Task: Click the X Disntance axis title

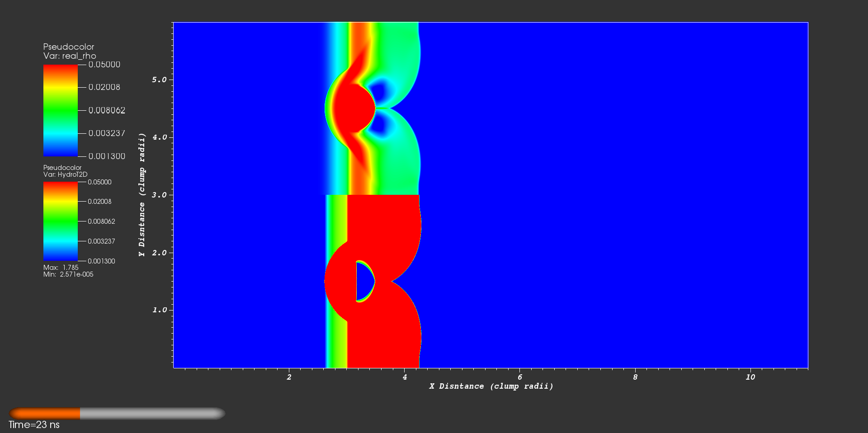Action: pos(491,386)
